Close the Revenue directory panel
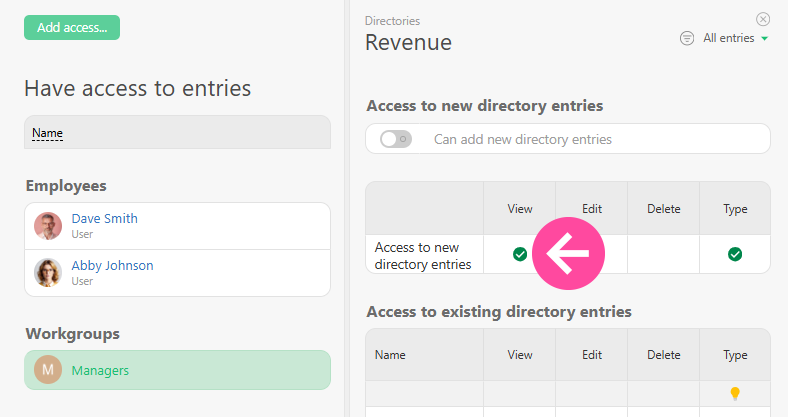Image resolution: width=788 pixels, height=417 pixels. [x=763, y=18]
